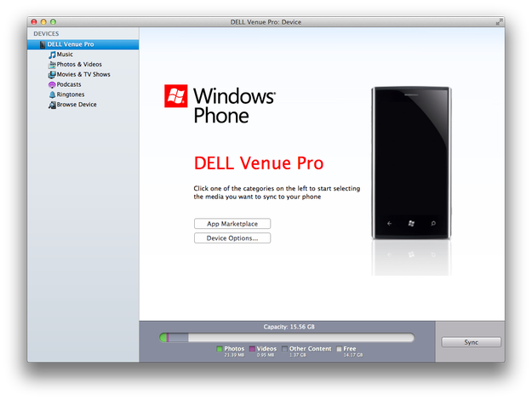The width and height of the screenshot is (532, 400).
Task: Click the 'DELL Venue Pro' red heading
Action: click(259, 163)
